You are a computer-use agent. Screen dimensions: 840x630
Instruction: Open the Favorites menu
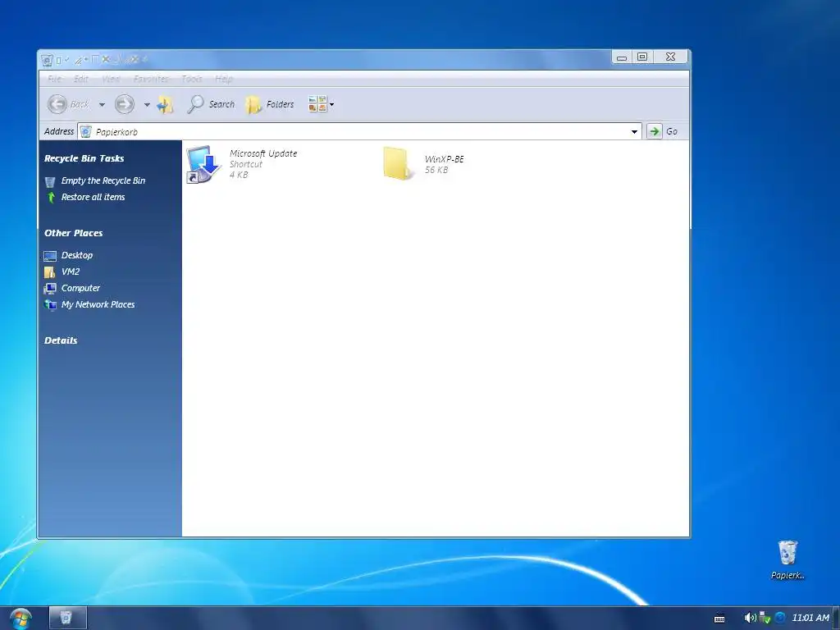(151, 79)
